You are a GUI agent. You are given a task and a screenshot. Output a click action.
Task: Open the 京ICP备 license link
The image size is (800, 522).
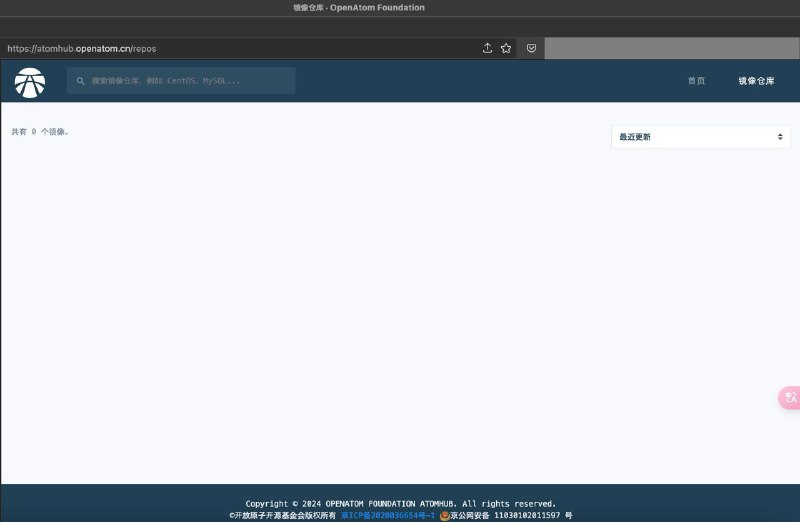[388, 515]
